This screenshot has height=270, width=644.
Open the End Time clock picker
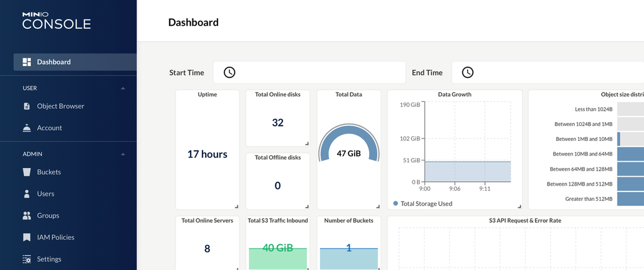pyautogui.click(x=468, y=72)
